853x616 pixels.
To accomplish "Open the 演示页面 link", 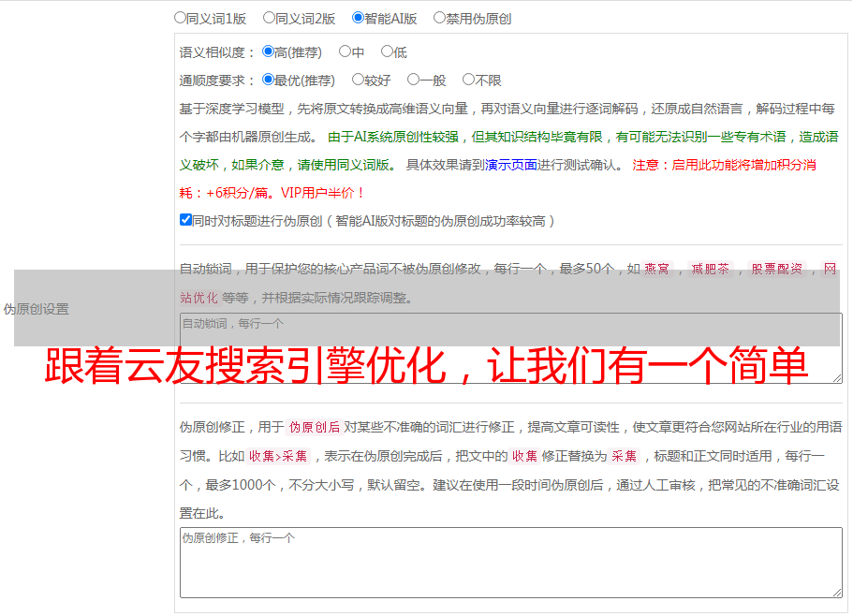I will click(x=510, y=165).
